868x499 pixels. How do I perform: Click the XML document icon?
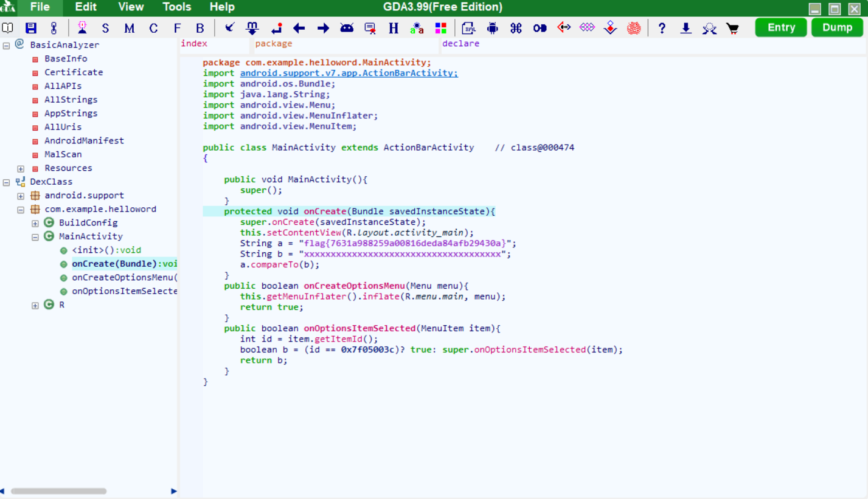[468, 28]
